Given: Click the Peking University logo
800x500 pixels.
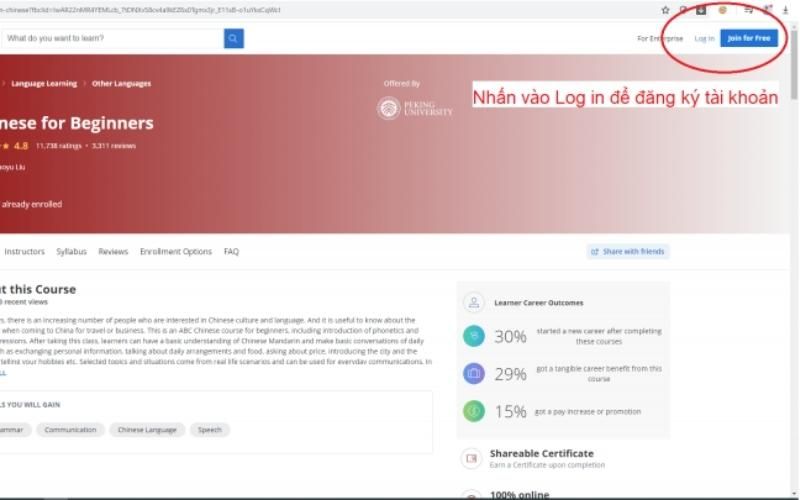Looking at the screenshot, I should [415, 109].
